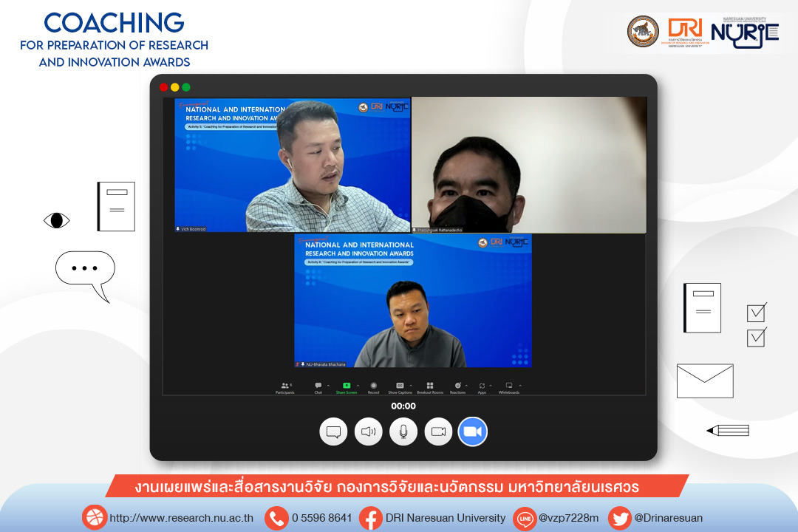The height and width of the screenshot is (532, 798).
Task: Open Whiteboards in Zoom
Action: [509, 388]
